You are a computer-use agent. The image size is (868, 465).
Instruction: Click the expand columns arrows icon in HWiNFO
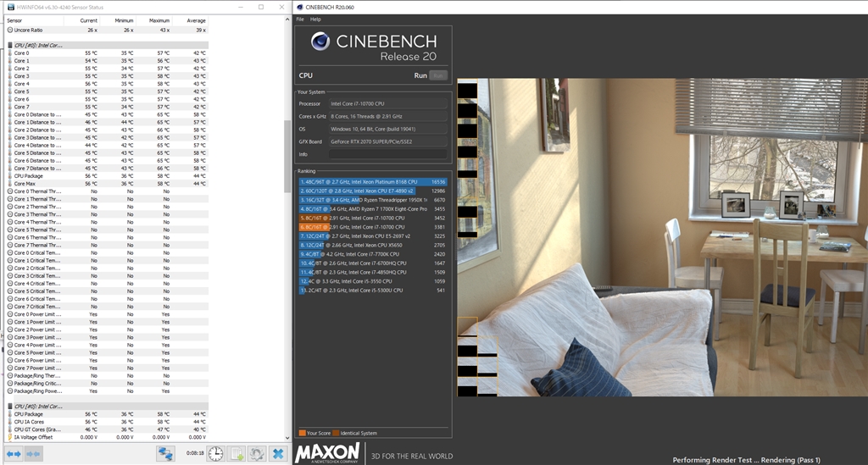pos(14,454)
